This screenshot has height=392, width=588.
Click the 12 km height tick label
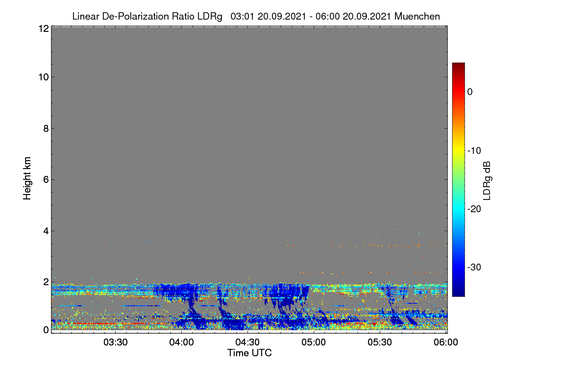click(43, 28)
